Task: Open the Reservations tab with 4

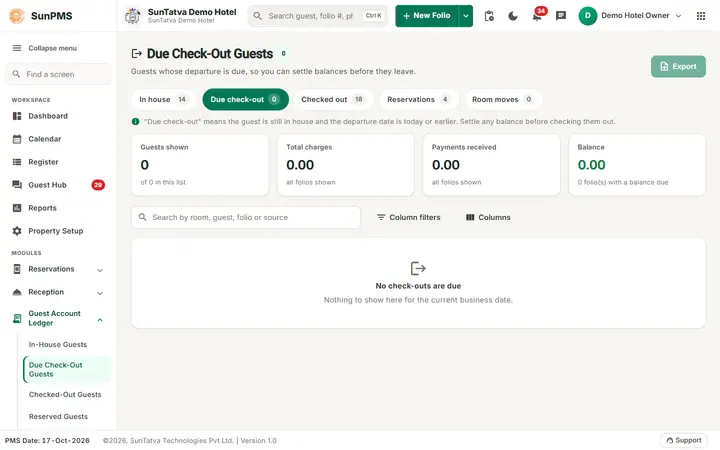Action: [x=418, y=99]
